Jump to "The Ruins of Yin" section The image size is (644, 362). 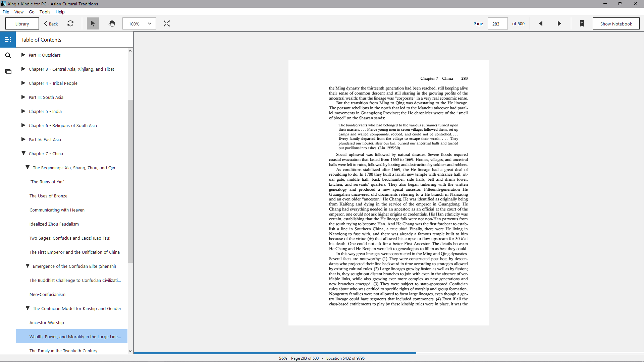(x=47, y=182)
